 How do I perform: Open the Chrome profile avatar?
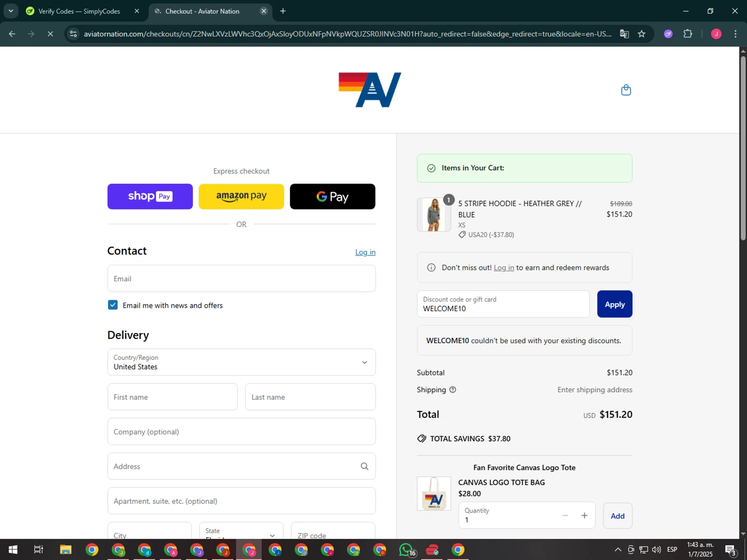point(716,34)
